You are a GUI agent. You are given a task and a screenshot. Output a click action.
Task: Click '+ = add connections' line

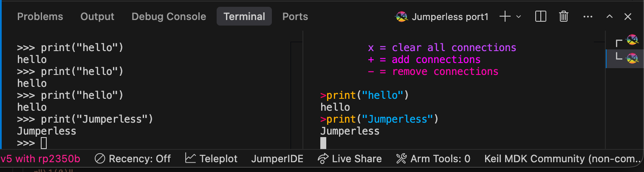[424, 59]
